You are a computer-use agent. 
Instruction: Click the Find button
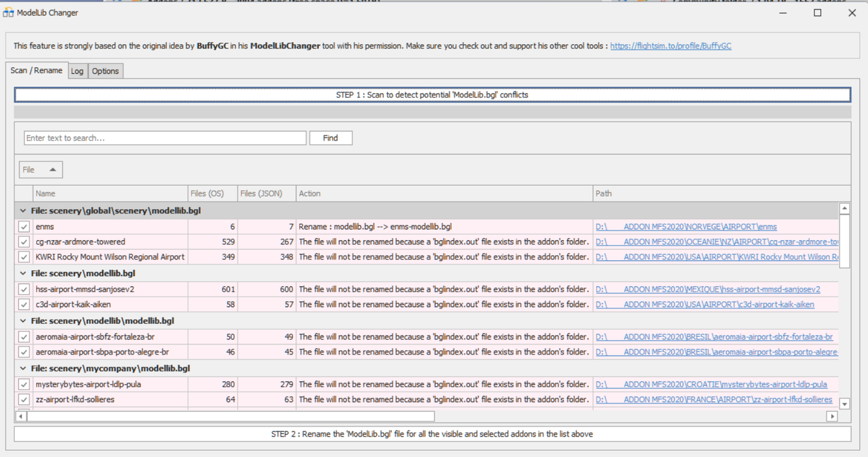coord(331,138)
